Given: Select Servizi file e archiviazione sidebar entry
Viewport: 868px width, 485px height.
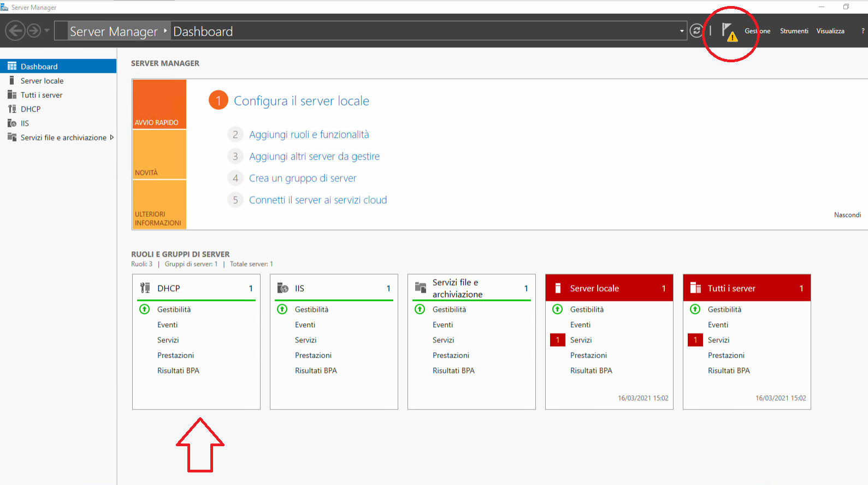Looking at the screenshot, I should 58,137.
